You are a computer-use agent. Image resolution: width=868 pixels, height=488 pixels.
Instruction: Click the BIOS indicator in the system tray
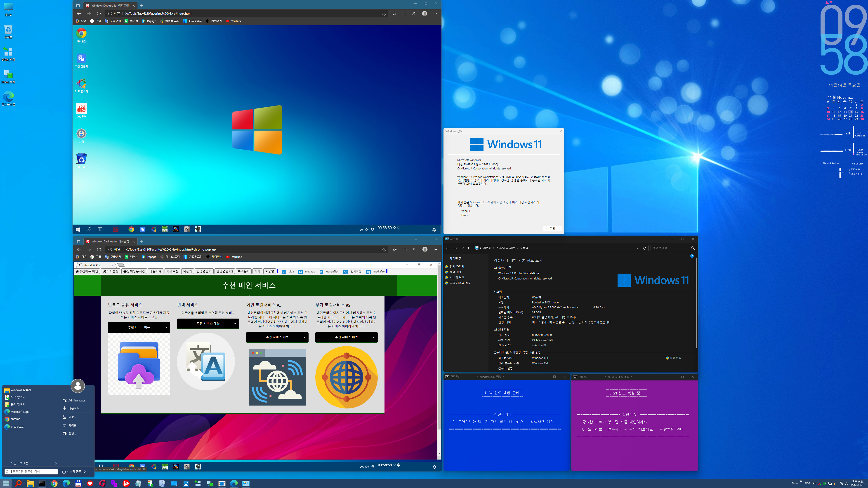point(807,483)
